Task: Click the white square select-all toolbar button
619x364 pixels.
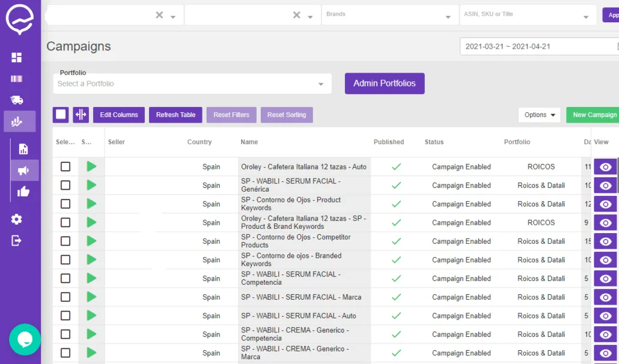Action: [61, 115]
